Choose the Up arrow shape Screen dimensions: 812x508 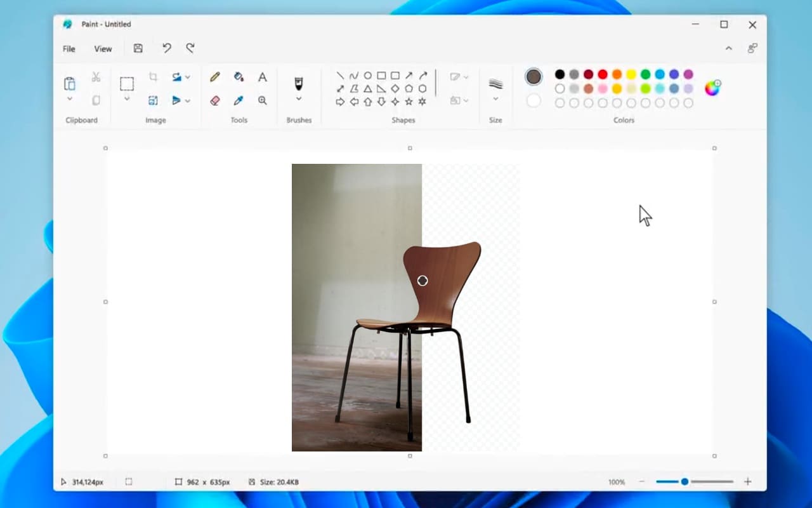click(367, 102)
